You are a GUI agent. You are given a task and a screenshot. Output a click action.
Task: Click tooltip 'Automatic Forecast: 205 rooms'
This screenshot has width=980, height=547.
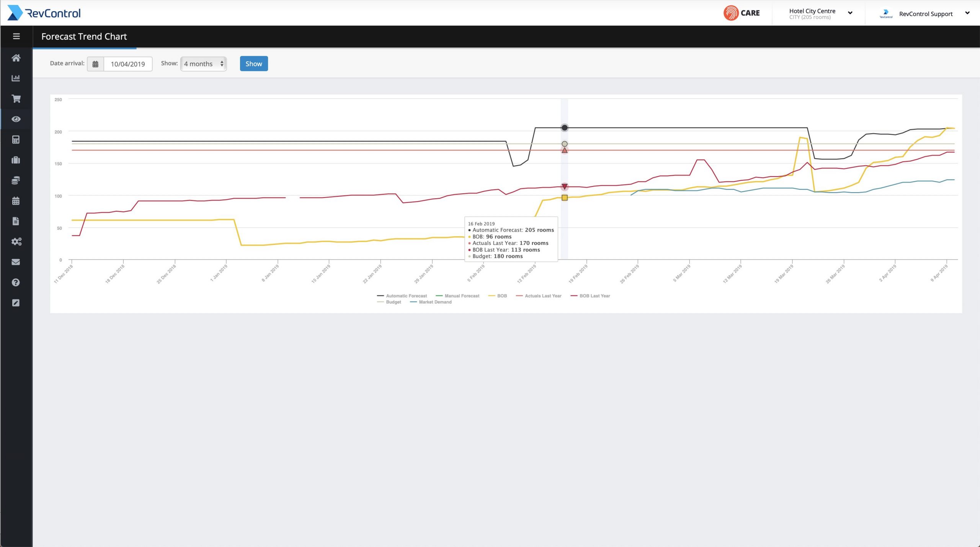(513, 230)
